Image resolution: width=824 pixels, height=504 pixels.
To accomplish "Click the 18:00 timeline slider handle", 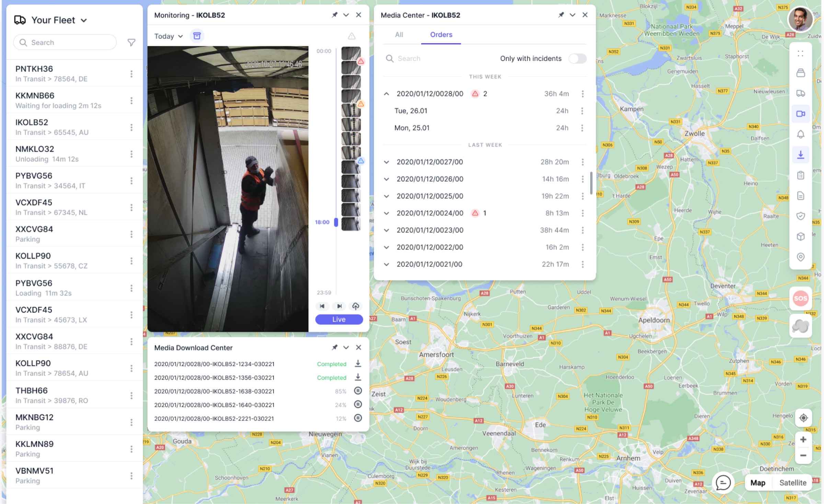I will coord(336,222).
